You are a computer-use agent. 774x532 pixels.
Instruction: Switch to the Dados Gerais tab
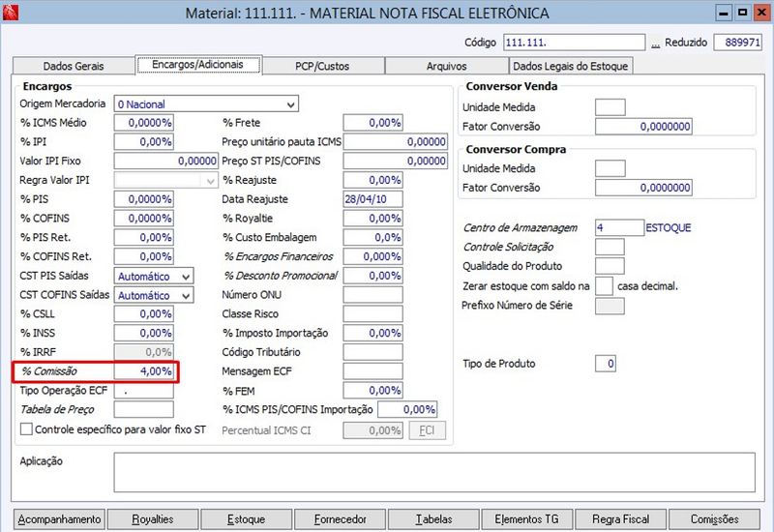click(74, 66)
